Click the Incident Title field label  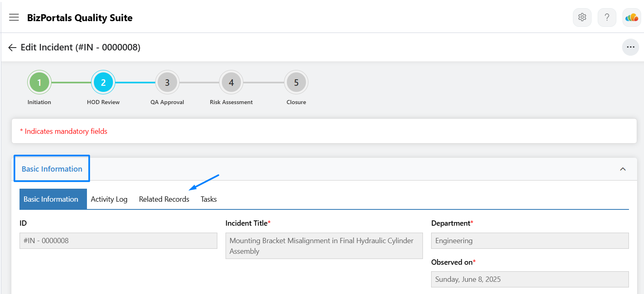click(248, 223)
